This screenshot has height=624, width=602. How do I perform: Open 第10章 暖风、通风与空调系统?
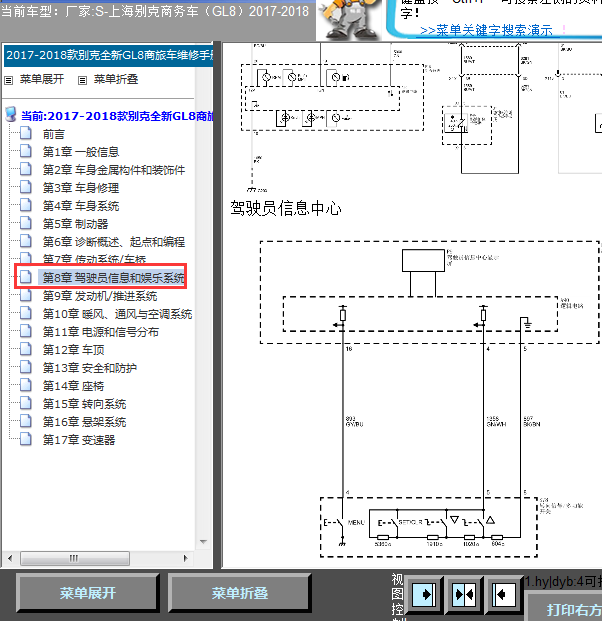coord(117,314)
